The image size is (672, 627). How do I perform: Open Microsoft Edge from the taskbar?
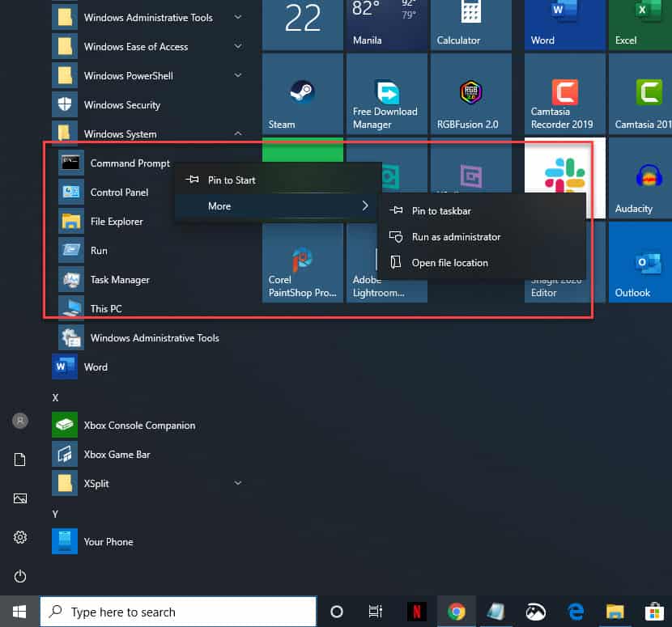(576, 612)
